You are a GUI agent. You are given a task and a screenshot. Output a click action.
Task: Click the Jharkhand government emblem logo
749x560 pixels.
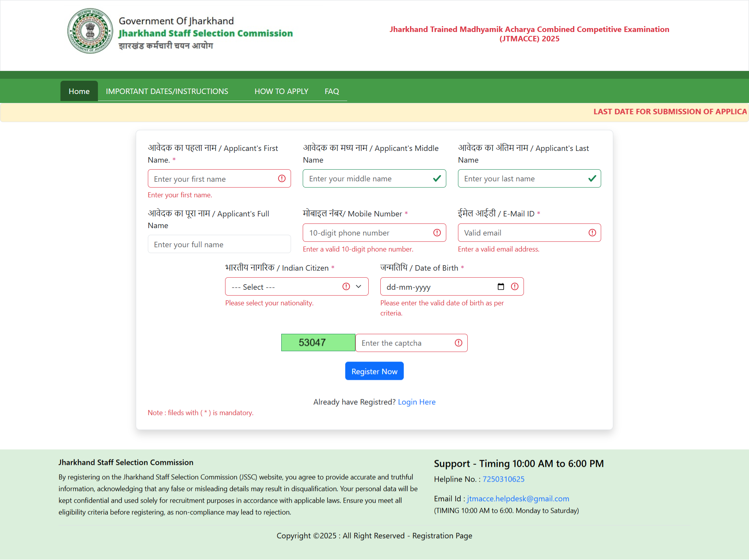(90, 31)
